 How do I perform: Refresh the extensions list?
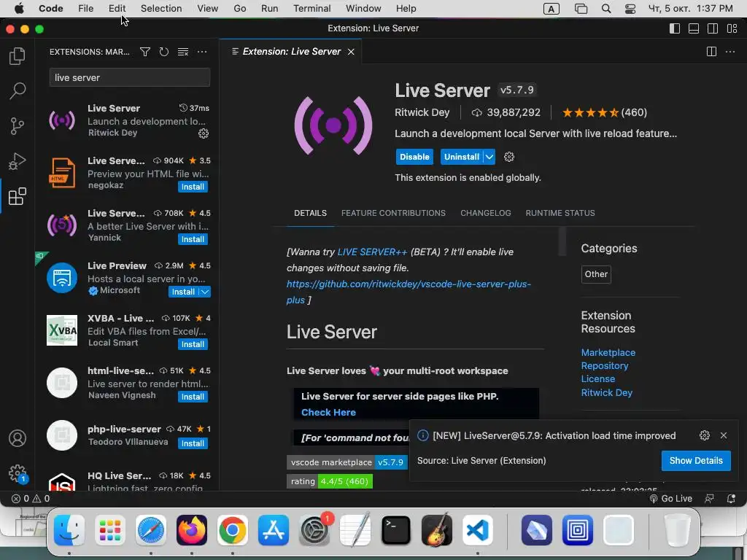(164, 52)
